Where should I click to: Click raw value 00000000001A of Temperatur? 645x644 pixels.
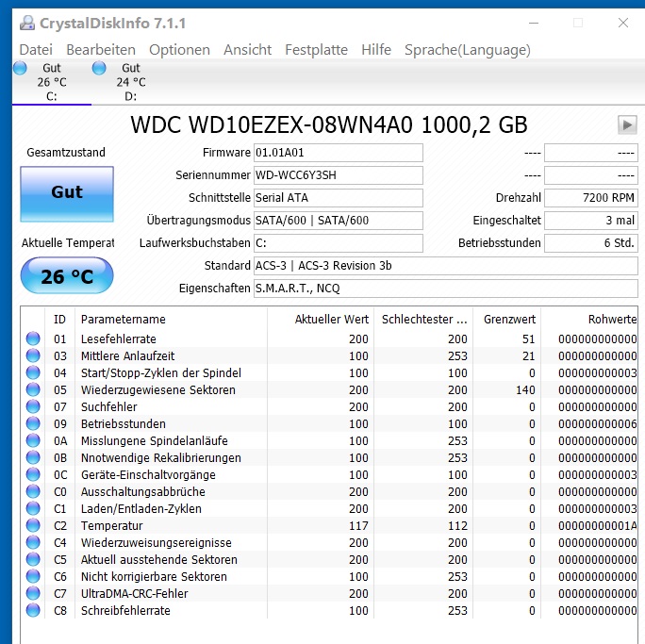(x=597, y=525)
